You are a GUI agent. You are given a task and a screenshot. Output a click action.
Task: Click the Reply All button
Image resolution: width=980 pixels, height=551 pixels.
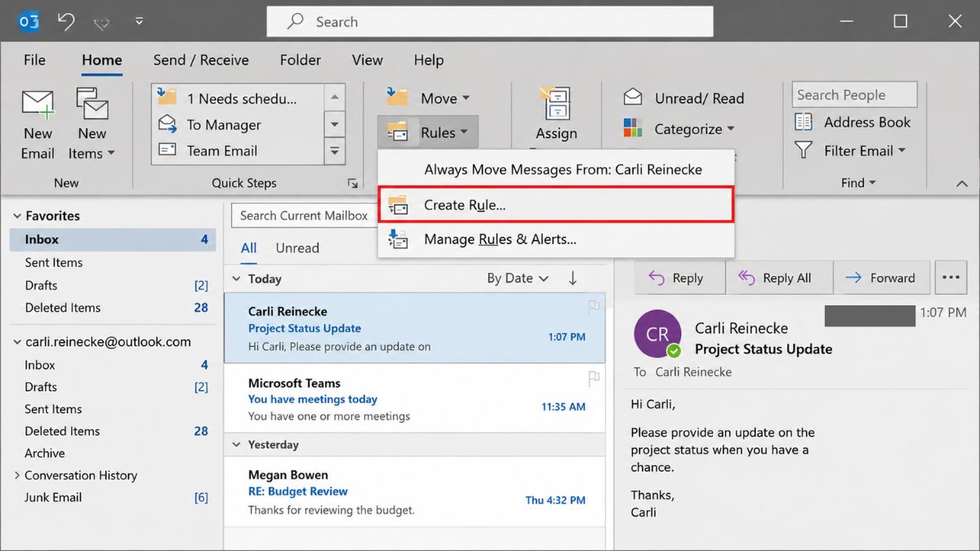(x=780, y=278)
